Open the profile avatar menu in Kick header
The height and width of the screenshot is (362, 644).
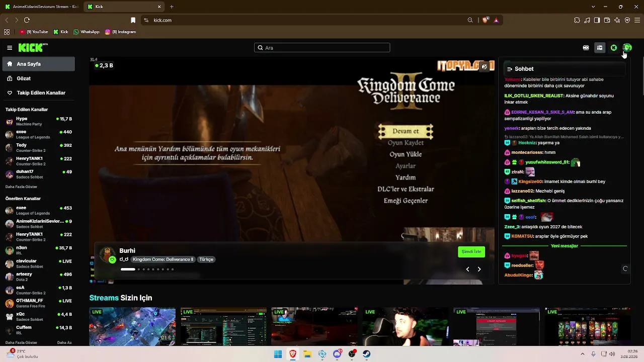click(627, 48)
